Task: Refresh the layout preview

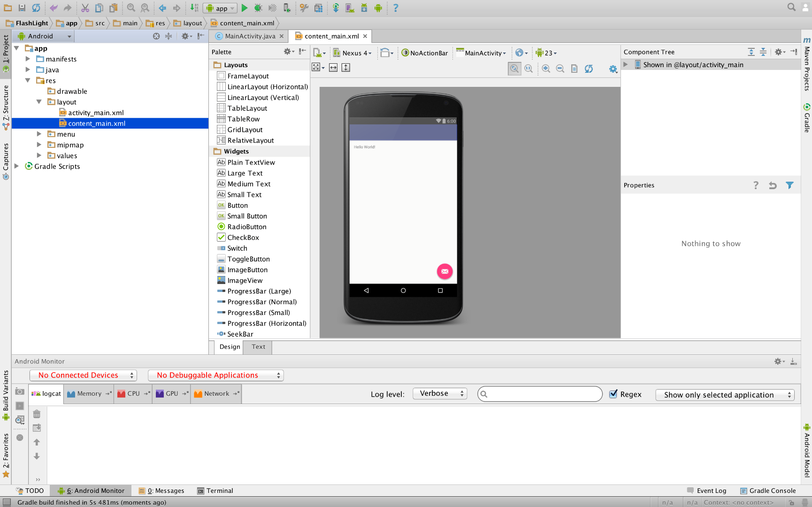Action: [590, 68]
